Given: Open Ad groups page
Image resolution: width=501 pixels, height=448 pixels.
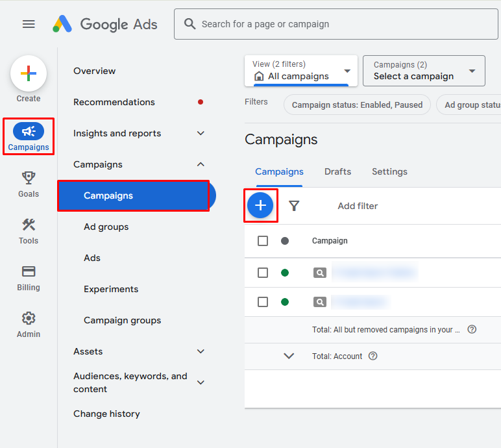Looking at the screenshot, I should pos(106,227).
